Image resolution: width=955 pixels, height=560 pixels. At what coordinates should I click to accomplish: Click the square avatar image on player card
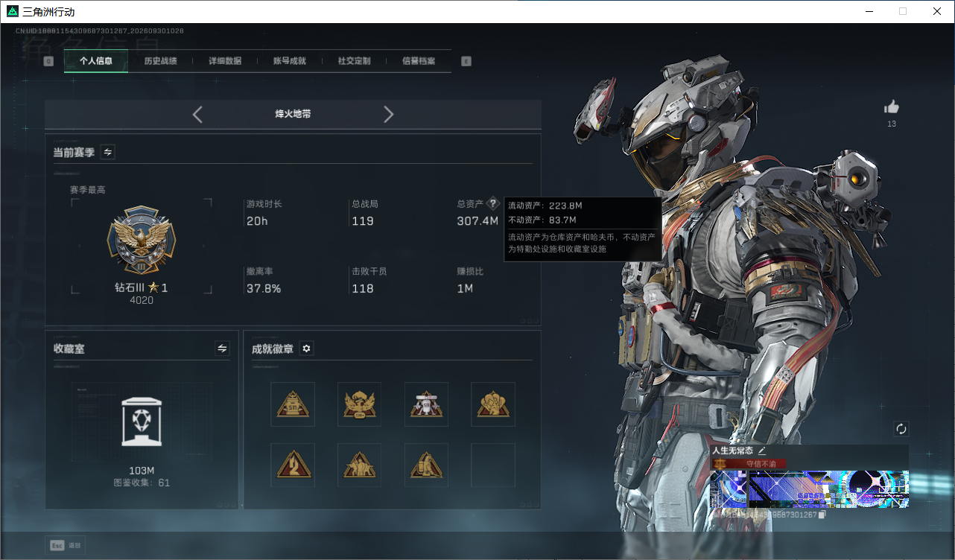pos(729,489)
